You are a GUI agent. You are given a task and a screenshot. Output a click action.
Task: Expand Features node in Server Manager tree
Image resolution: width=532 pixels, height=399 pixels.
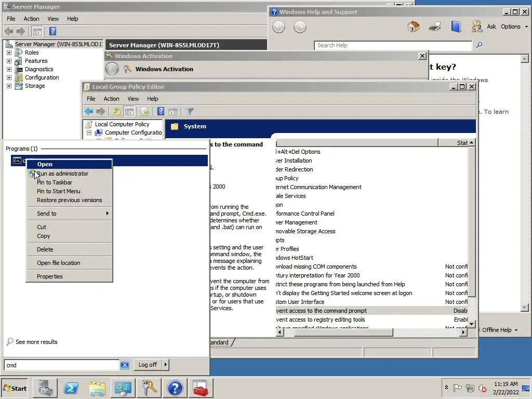[x=9, y=61]
